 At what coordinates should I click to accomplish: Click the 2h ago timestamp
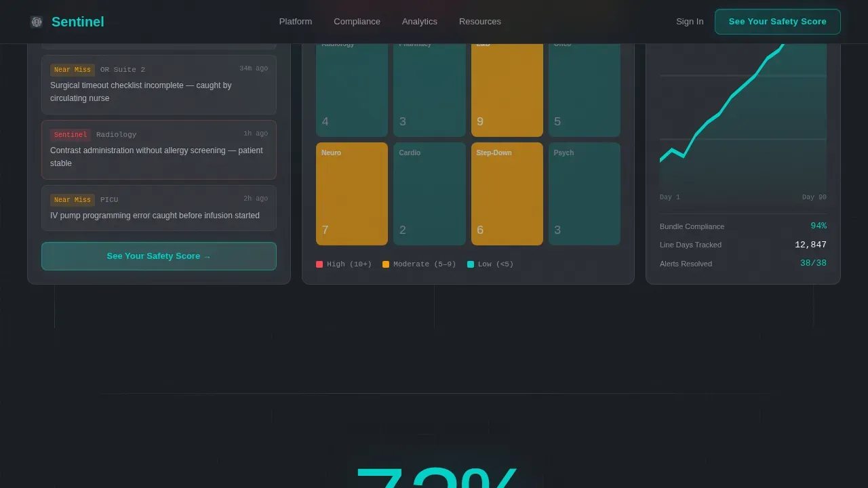click(x=256, y=199)
